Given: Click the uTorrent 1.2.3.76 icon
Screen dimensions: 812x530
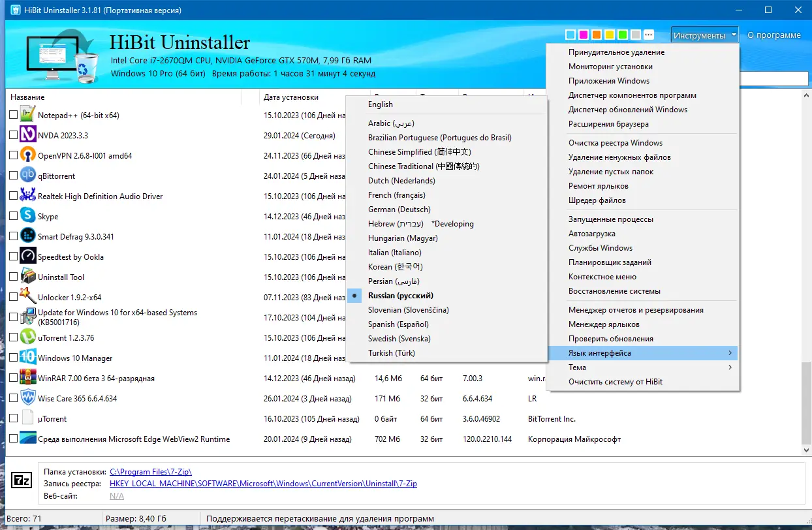Looking at the screenshot, I should [27, 337].
